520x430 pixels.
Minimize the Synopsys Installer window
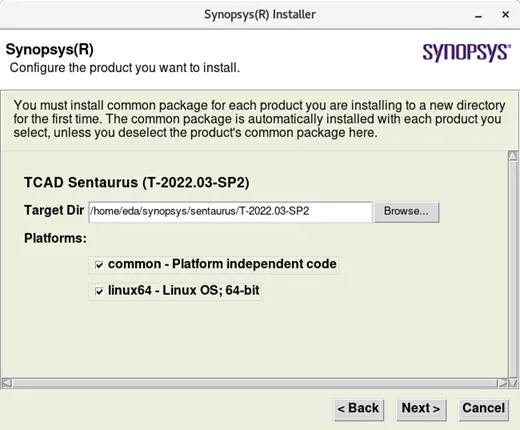point(478,15)
